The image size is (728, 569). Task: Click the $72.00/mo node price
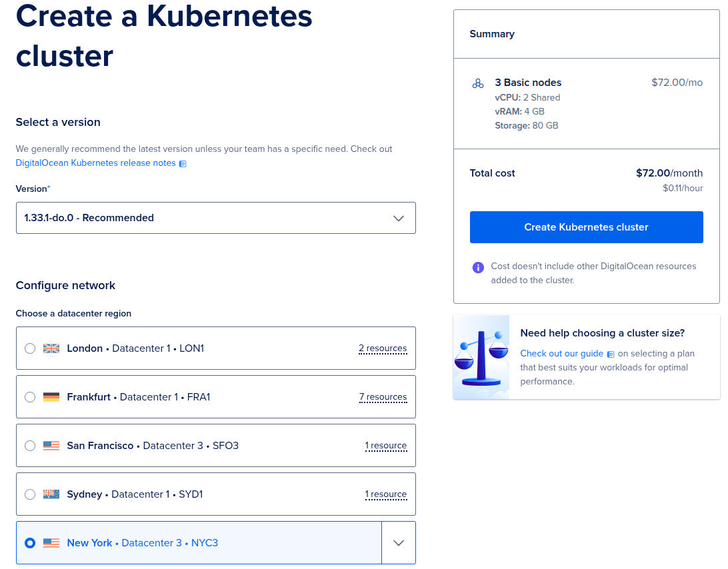click(677, 83)
